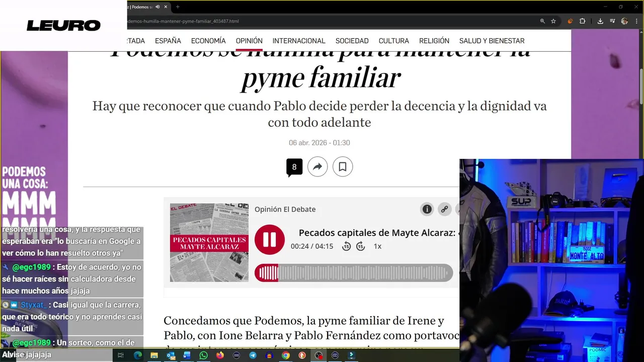Open Firefox from the taskbar
The height and width of the screenshot is (362, 644).
coord(220,355)
